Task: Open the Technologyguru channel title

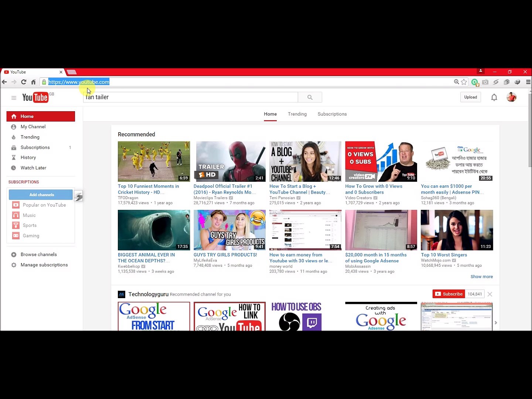Action: [x=148, y=294]
